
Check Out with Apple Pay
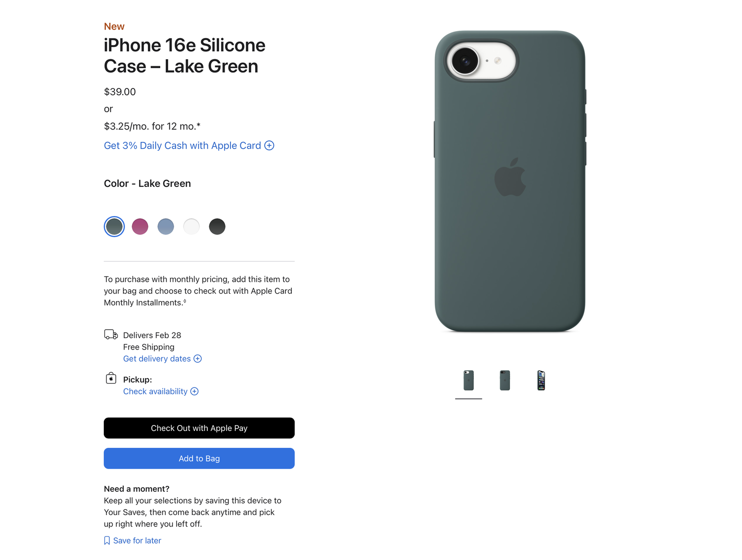tap(199, 428)
